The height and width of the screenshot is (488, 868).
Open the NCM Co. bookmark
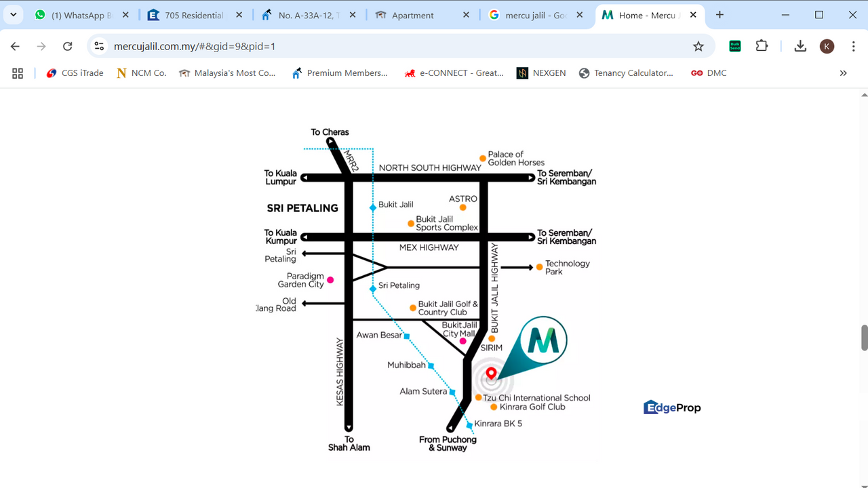click(141, 73)
